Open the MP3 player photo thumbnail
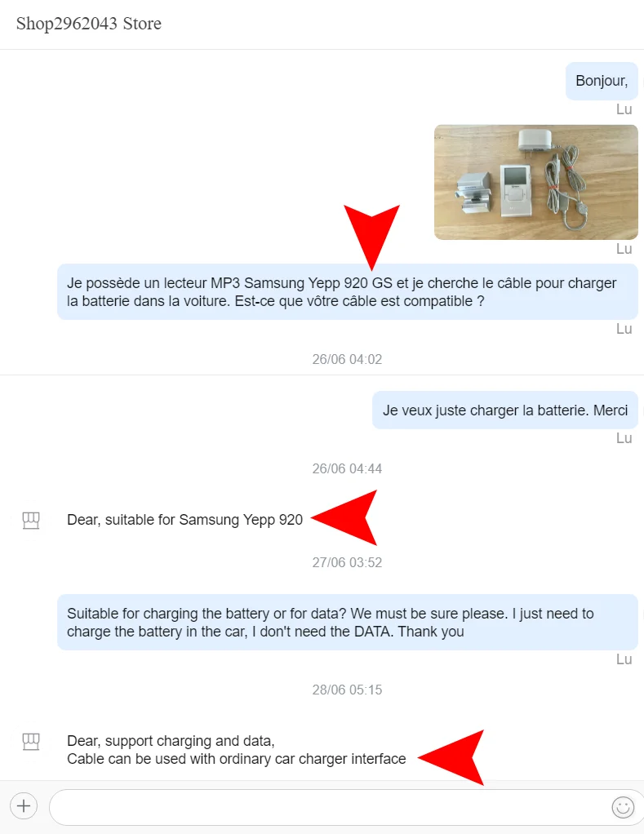 pyautogui.click(x=536, y=183)
